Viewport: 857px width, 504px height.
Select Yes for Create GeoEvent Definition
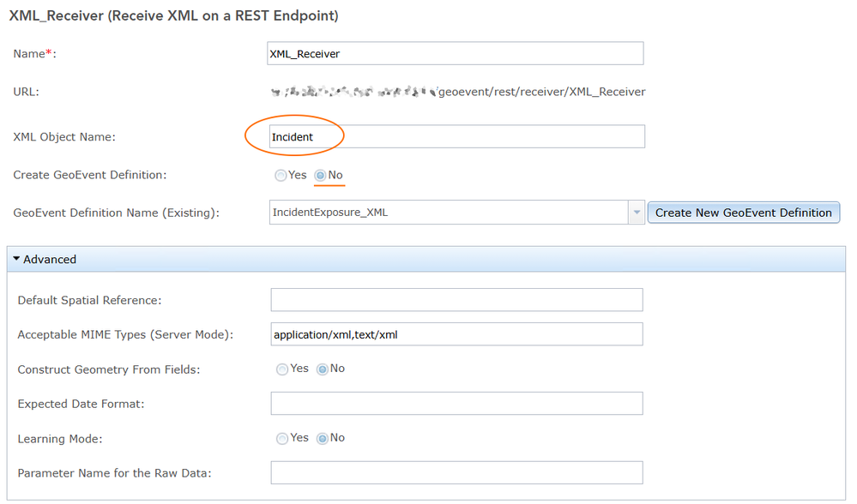[281, 176]
